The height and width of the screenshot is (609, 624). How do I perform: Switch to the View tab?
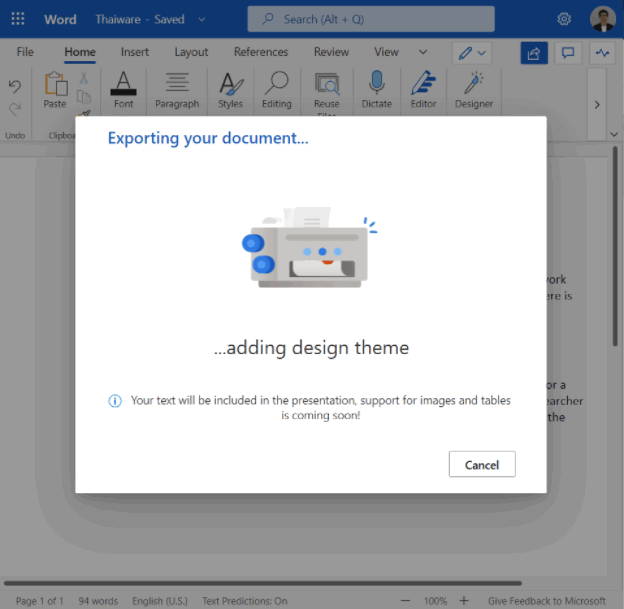click(x=386, y=52)
